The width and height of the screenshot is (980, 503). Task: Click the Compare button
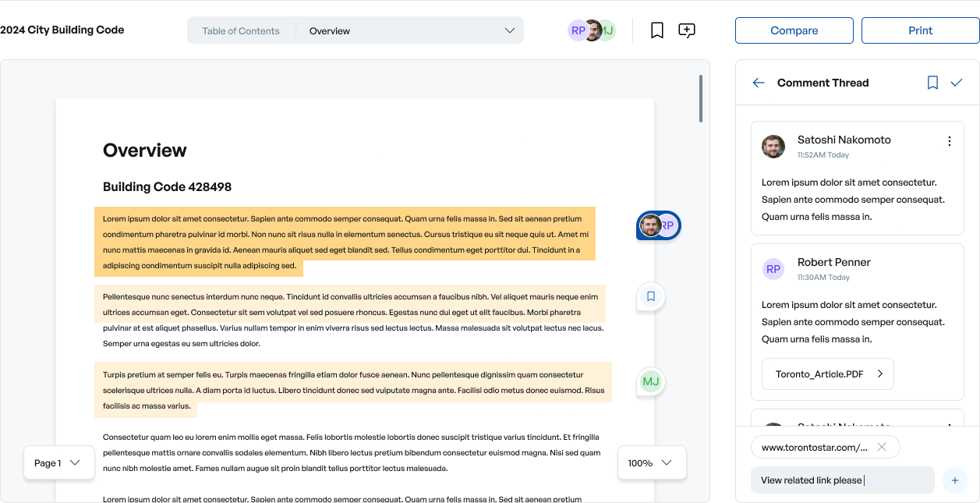coord(794,30)
